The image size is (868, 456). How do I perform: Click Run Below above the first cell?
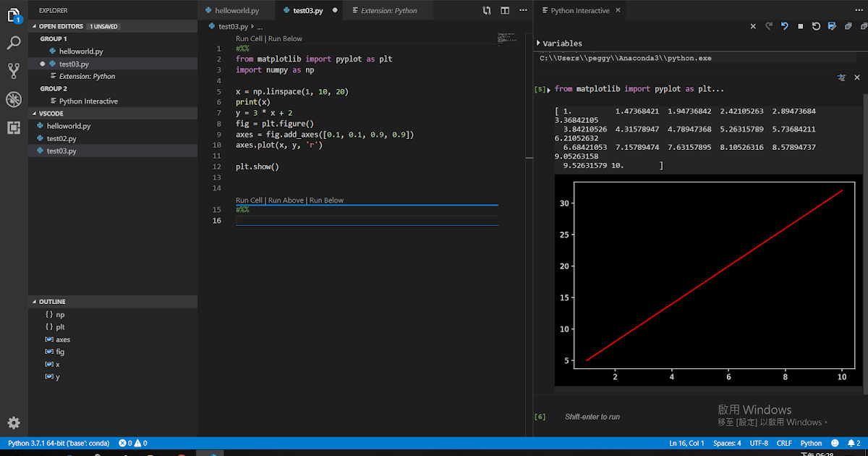pyautogui.click(x=285, y=38)
